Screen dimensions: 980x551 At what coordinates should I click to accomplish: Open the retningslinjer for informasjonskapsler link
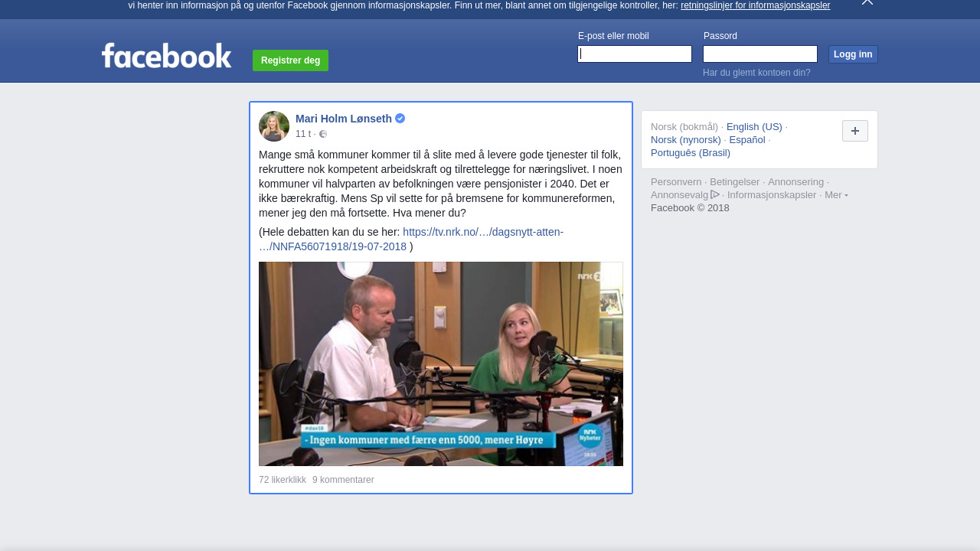pos(755,5)
